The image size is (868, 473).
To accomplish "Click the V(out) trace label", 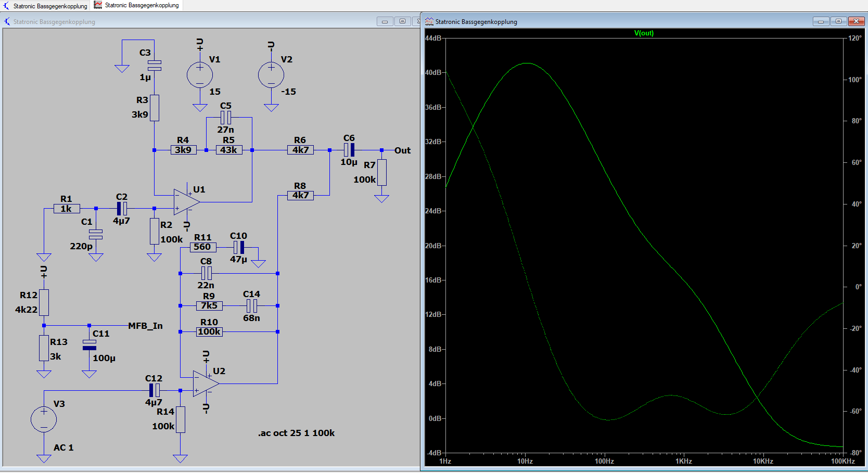I will click(x=644, y=33).
